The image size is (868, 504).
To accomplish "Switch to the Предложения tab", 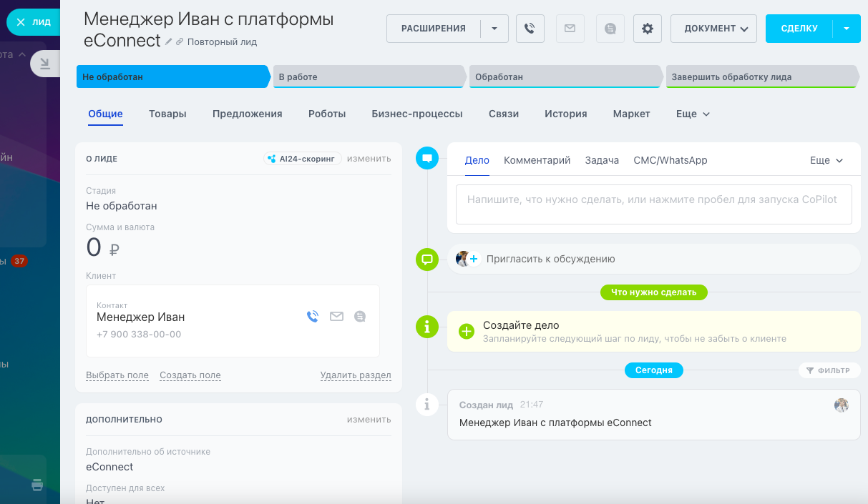I will pyautogui.click(x=248, y=114).
